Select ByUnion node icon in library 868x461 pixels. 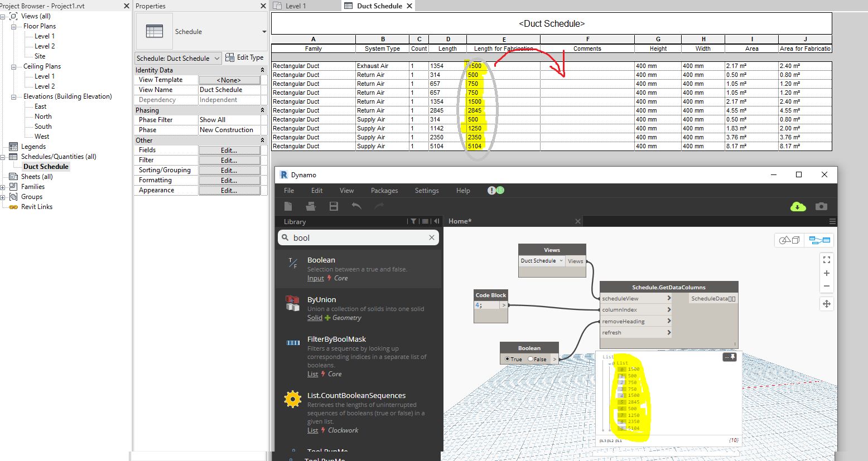pos(292,303)
